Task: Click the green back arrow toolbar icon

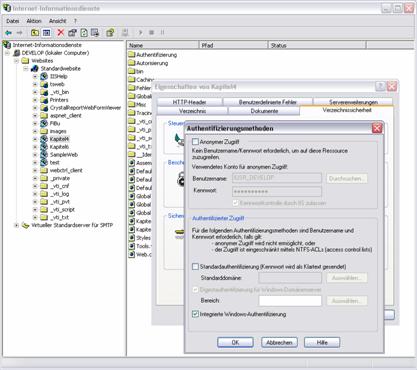Action: tap(8, 33)
